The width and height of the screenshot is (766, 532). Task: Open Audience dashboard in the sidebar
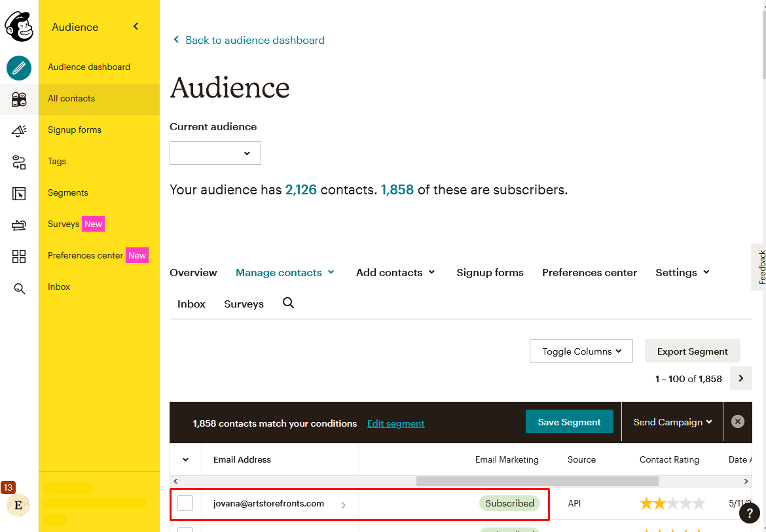(x=99, y=67)
